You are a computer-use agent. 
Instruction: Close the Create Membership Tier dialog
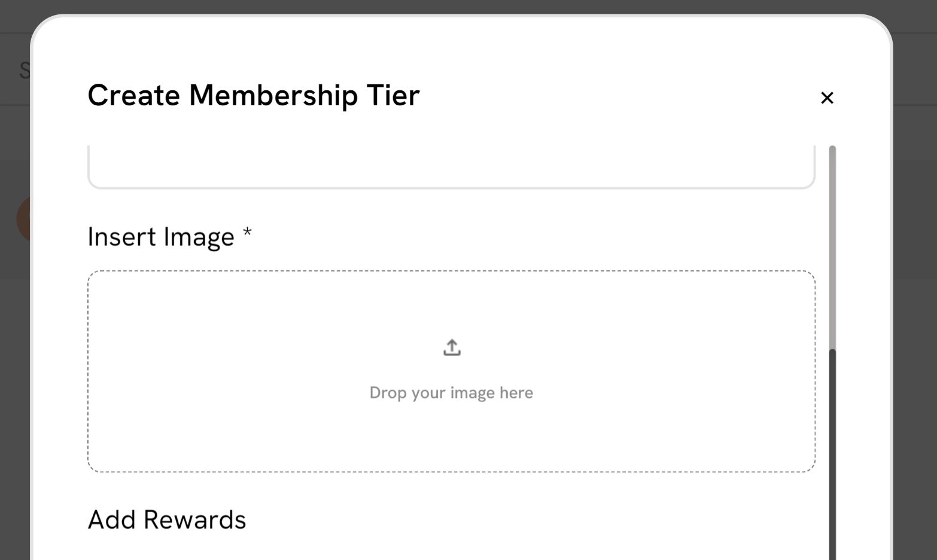click(x=827, y=98)
